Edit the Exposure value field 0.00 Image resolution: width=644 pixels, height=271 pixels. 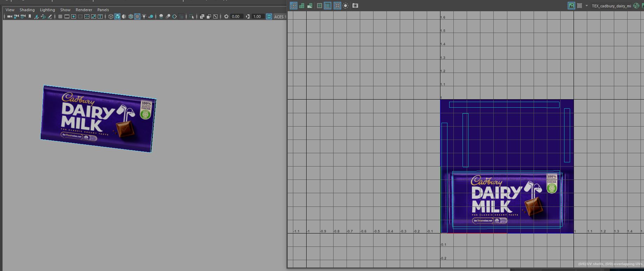[x=237, y=16]
